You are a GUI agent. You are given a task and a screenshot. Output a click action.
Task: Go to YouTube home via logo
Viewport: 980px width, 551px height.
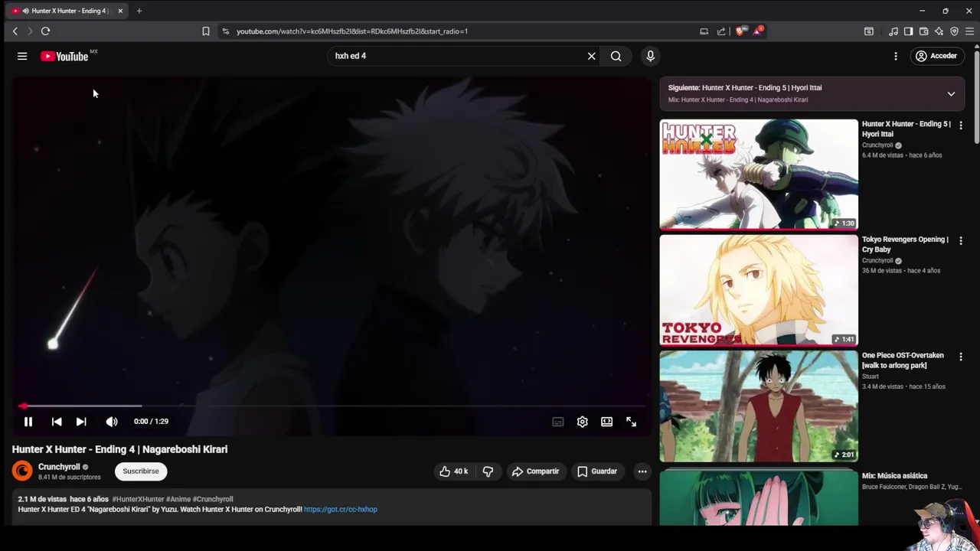pos(64,56)
